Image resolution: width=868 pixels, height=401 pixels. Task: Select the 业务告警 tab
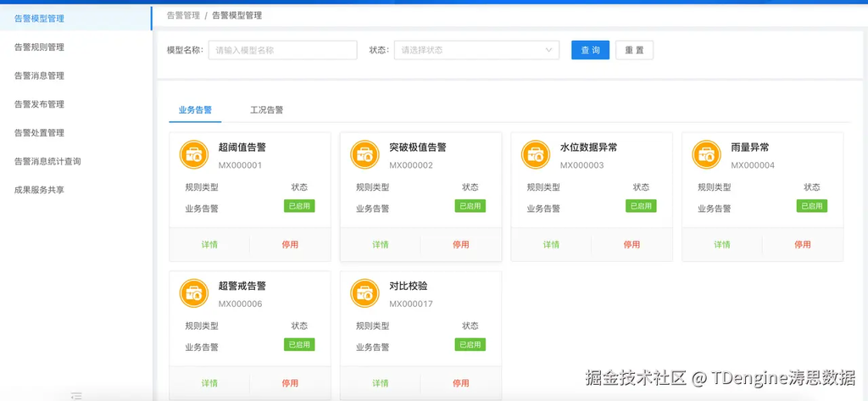(195, 110)
